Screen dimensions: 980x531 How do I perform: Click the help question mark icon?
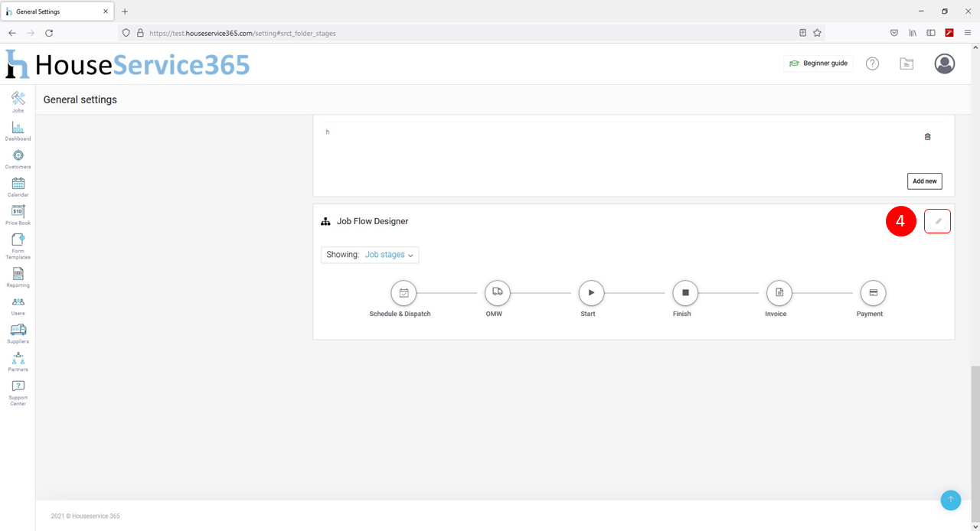872,64
